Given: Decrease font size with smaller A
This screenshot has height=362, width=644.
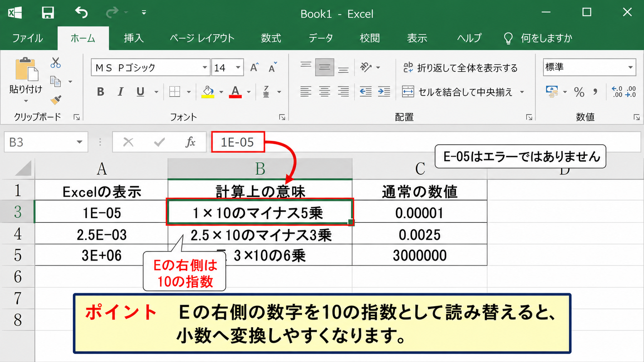Looking at the screenshot, I should (273, 68).
